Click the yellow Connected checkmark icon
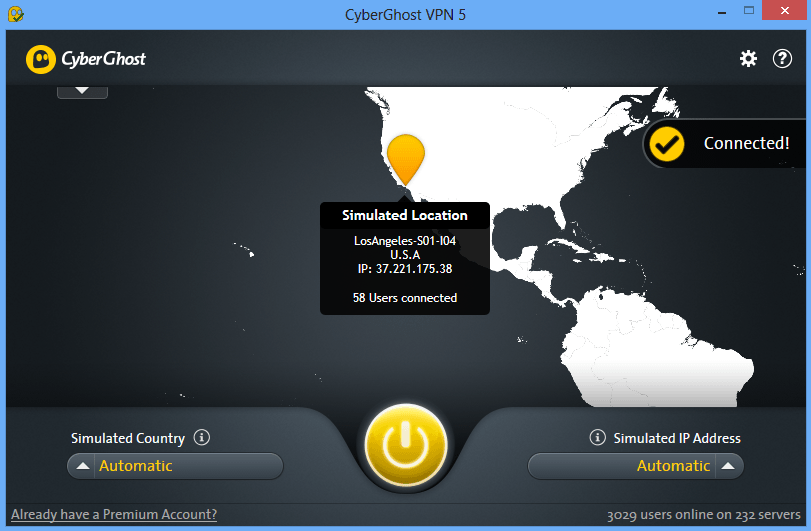This screenshot has width=811, height=531. [x=667, y=144]
